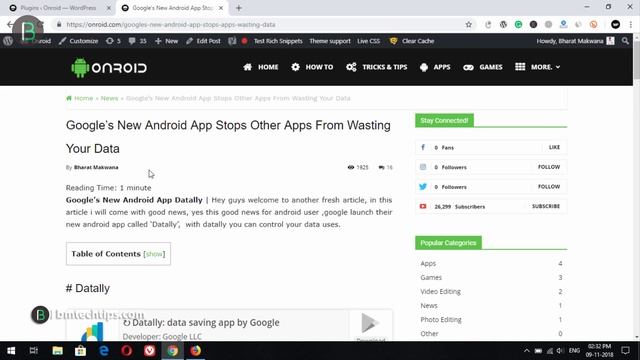Open the Windows notification center icon
The image size is (640, 360).
coord(625,351)
